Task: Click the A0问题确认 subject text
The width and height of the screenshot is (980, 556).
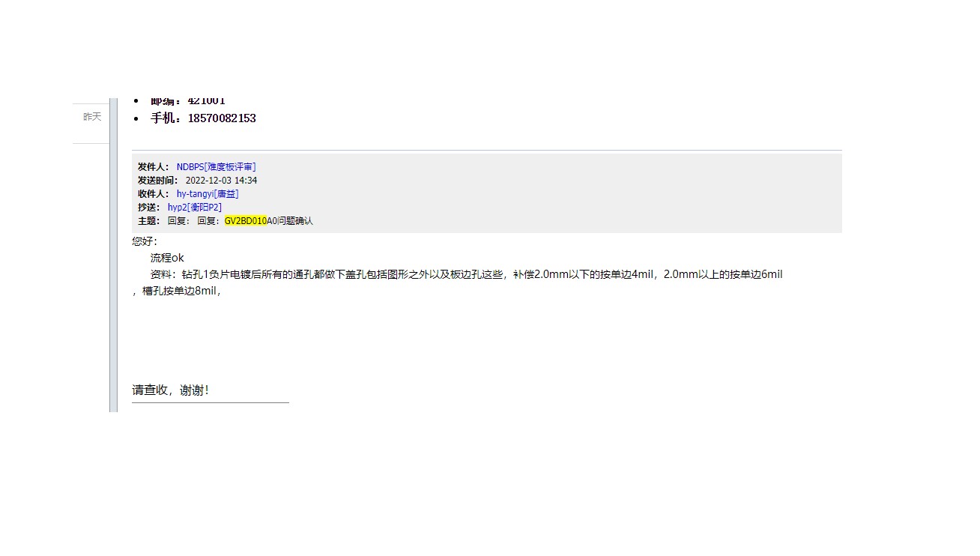Action: click(290, 221)
